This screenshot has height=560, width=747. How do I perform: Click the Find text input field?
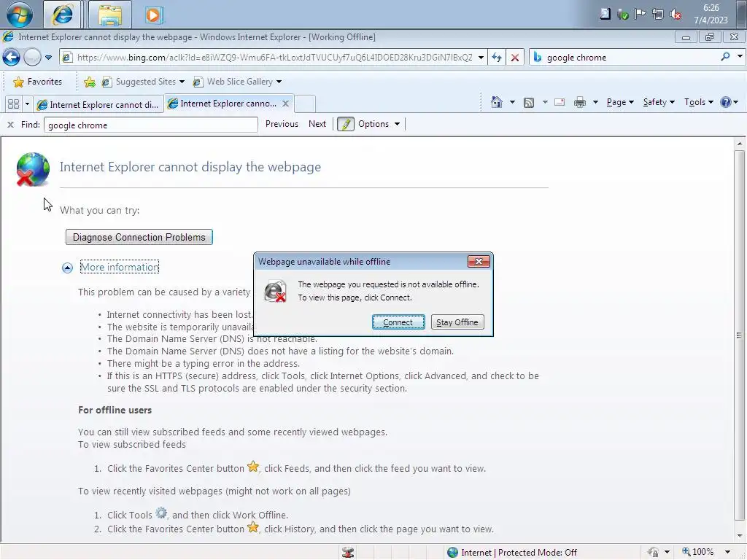pos(150,125)
